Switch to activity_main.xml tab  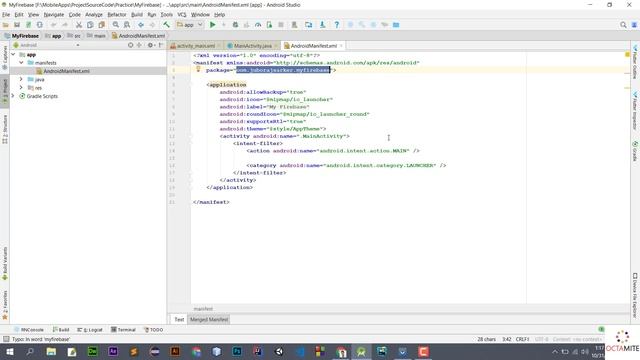196,46
